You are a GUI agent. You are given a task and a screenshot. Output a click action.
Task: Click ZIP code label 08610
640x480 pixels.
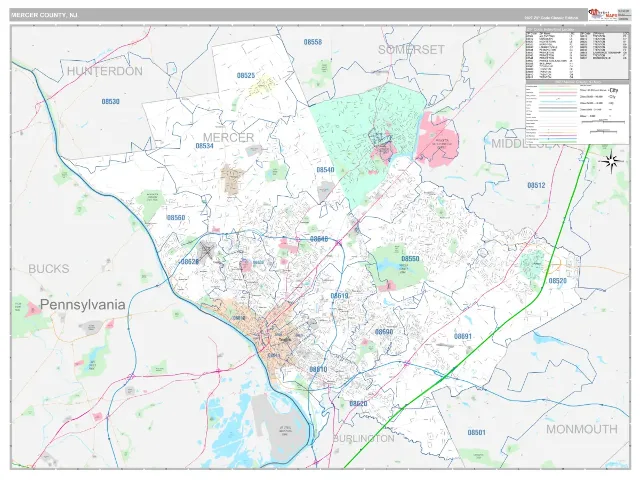tap(318, 369)
